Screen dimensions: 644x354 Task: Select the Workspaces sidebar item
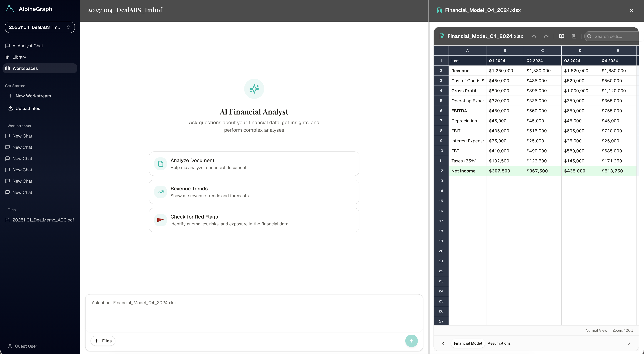pos(25,68)
